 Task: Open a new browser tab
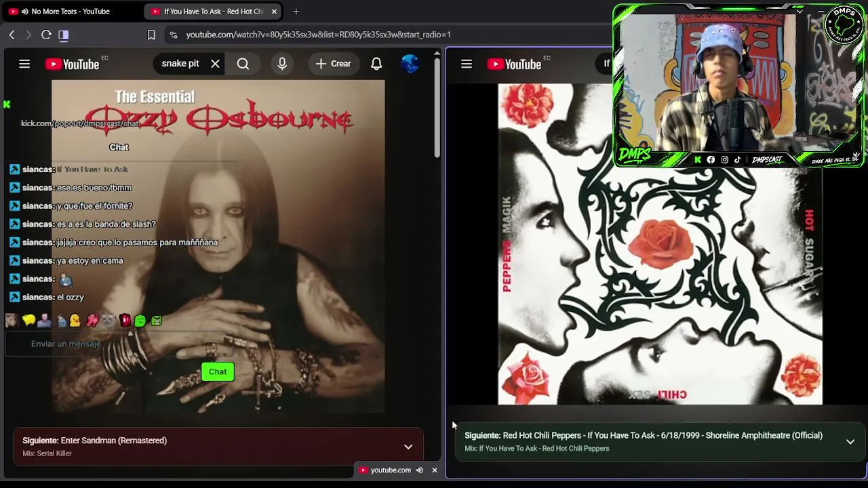pos(296,12)
